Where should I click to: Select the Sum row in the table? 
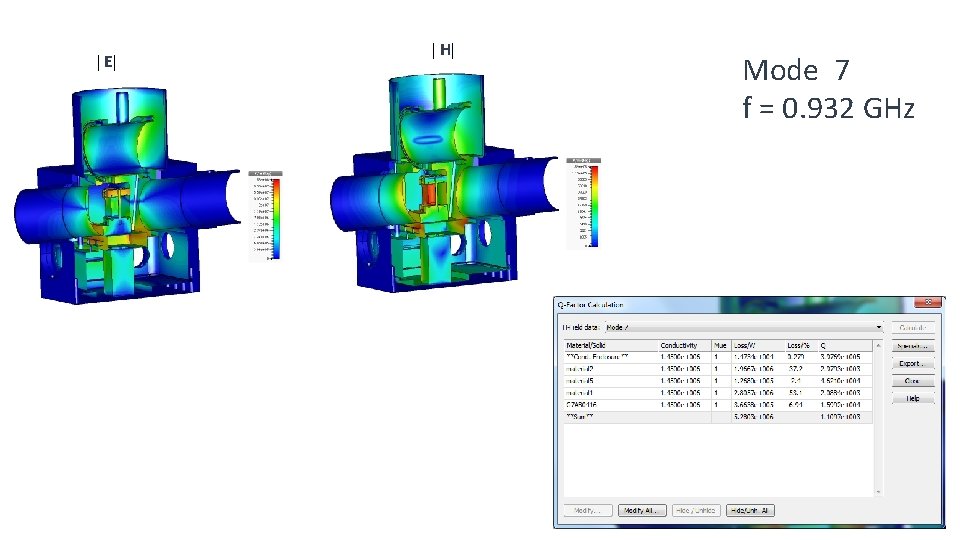point(718,416)
